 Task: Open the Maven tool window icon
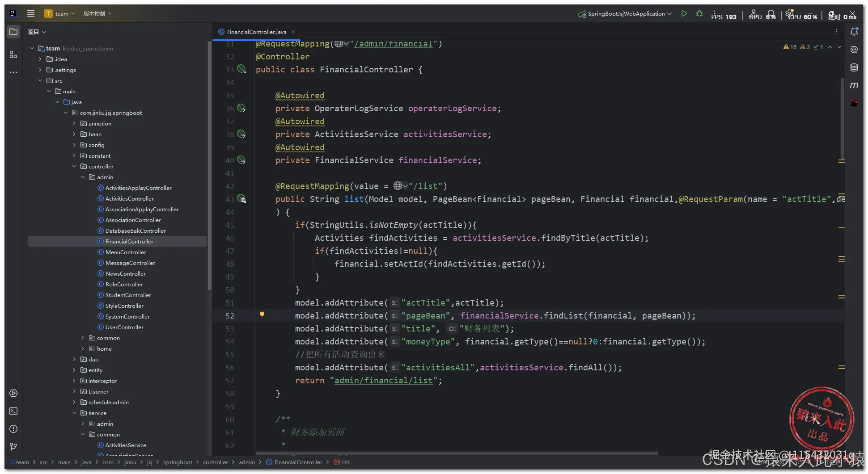(854, 85)
